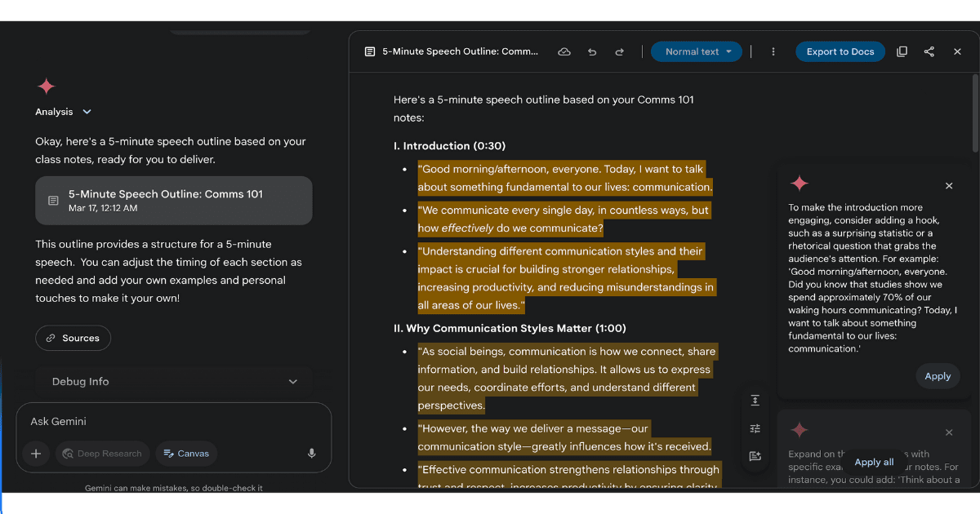The height and width of the screenshot is (514, 980).
Task: Open the tune suggestions icon
Action: [755, 428]
